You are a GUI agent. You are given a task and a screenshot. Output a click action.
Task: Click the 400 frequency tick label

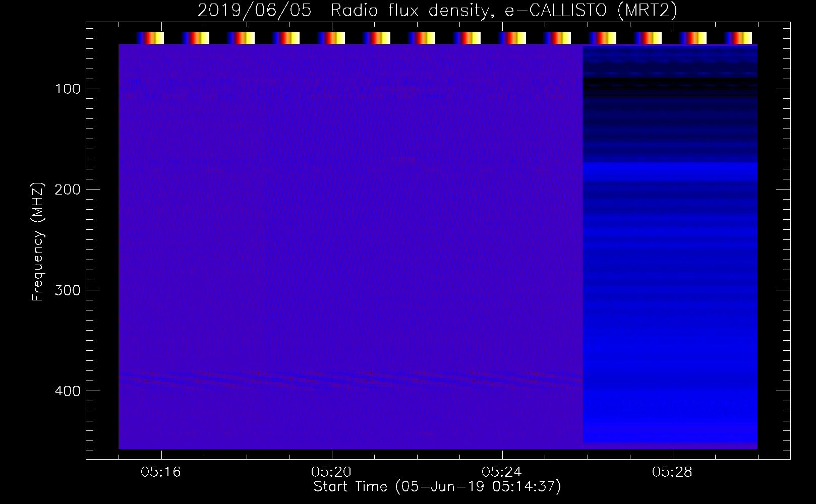tap(68, 391)
